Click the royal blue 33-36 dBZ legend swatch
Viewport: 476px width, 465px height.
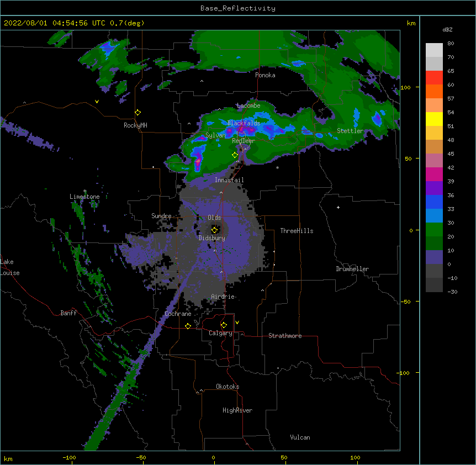tap(434, 202)
